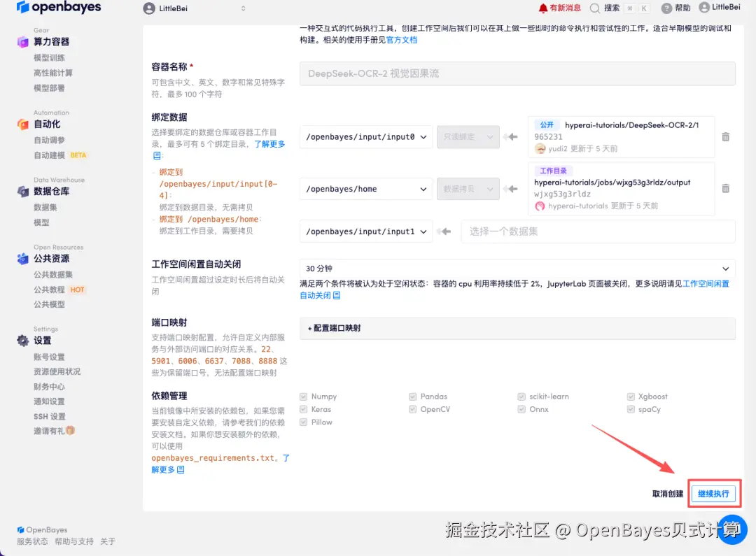Toggle the Pandas checkbox
The image size is (756, 556).
[x=412, y=397]
